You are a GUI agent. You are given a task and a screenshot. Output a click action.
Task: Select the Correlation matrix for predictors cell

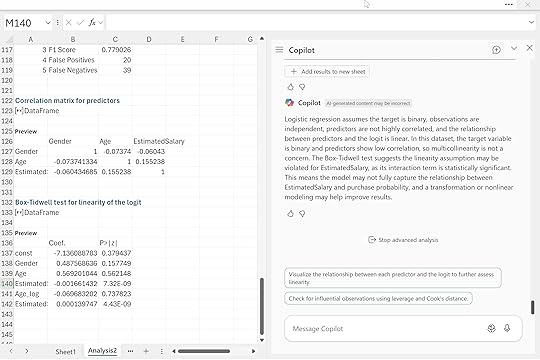[67, 101]
